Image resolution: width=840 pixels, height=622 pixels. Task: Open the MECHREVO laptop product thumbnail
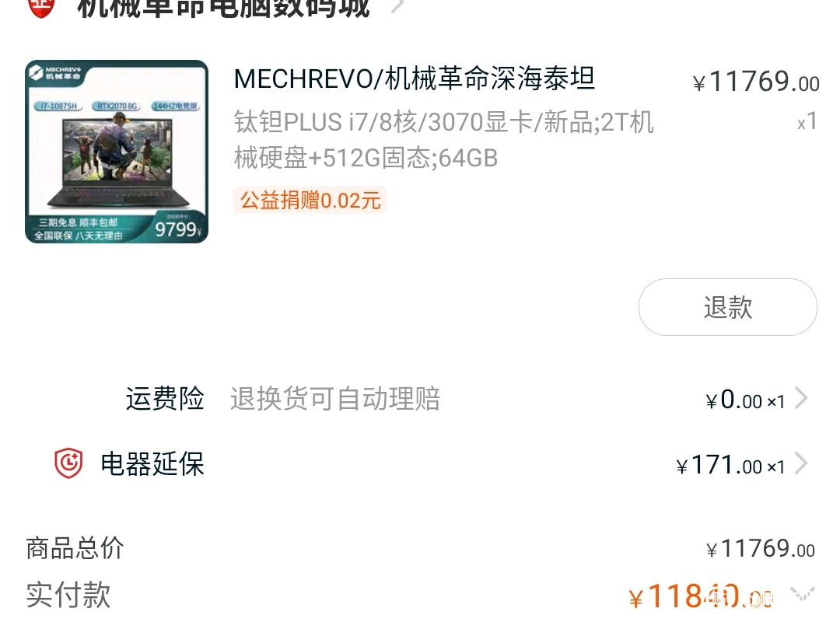coord(117,152)
